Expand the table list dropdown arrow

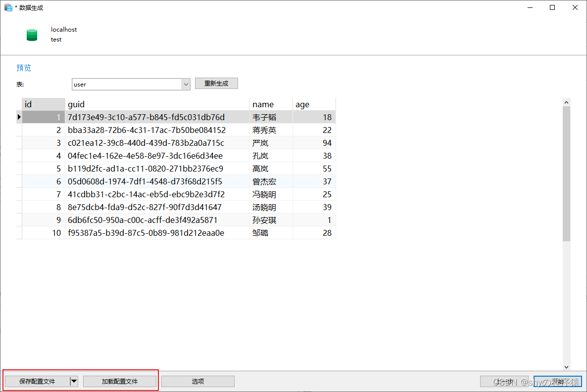pyautogui.click(x=186, y=84)
